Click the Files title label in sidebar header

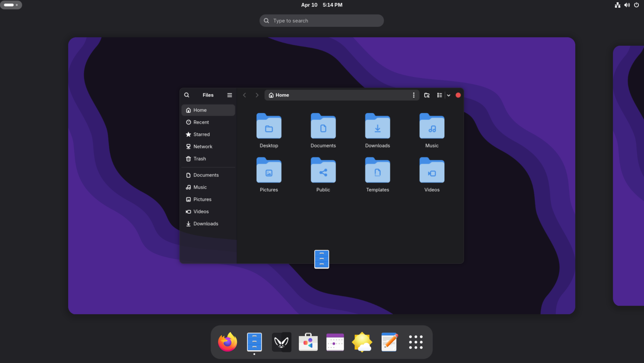pos(208,95)
